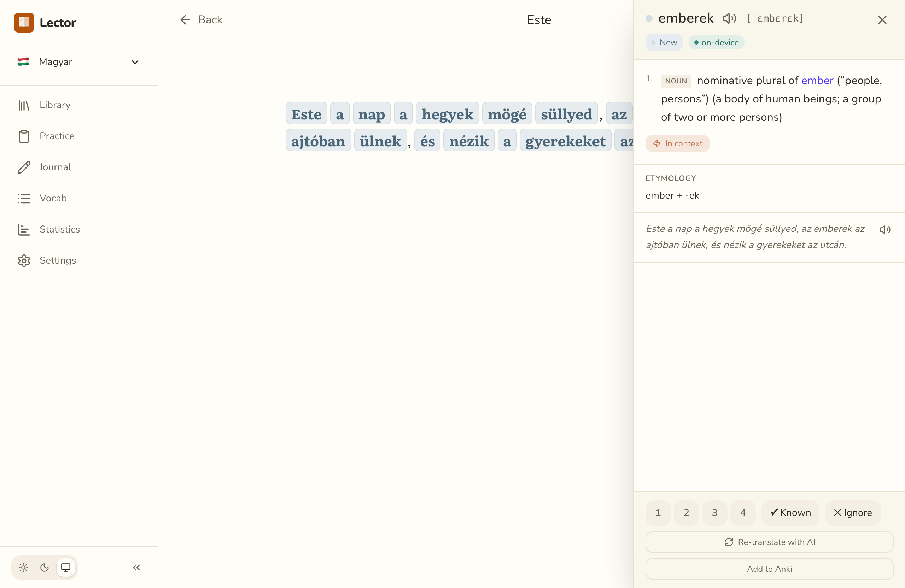Select the word ülnek in text

(380, 141)
